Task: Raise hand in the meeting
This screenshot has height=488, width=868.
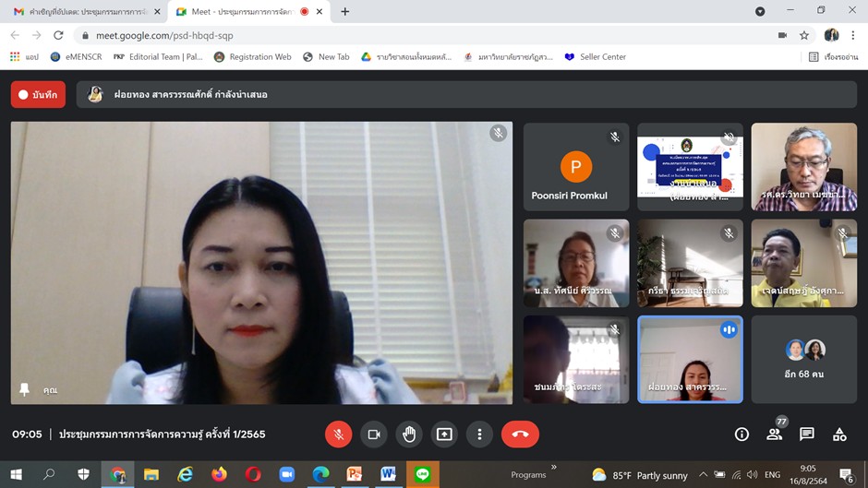Action: 409,434
